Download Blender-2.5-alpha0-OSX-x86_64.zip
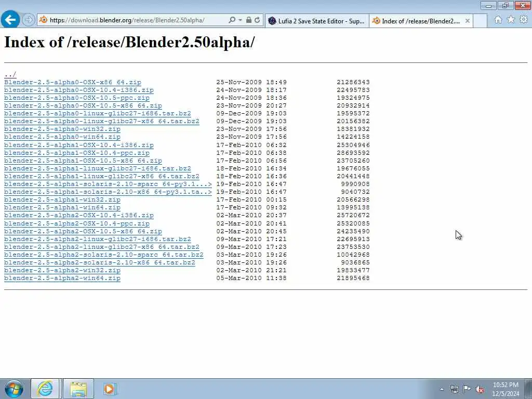The height and width of the screenshot is (399, 532). pos(73,82)
